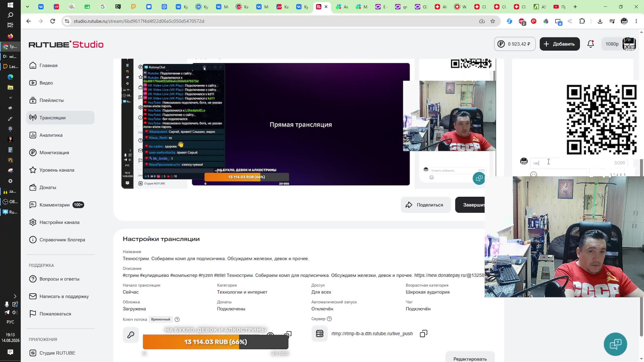Click the Комментарии speech bubble icon
This screenshot has height=362, width=644.
pos(33,205)
